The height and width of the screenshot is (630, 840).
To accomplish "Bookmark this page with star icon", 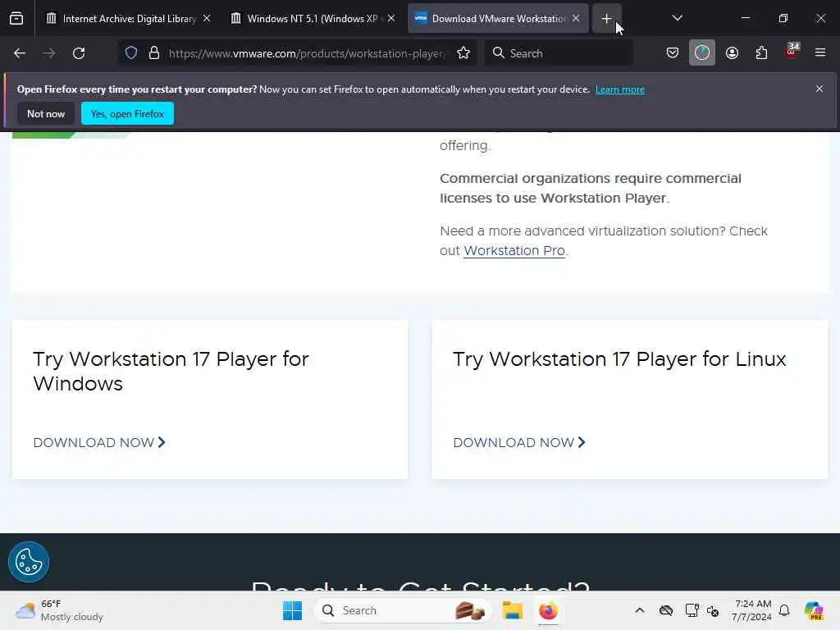I will coord(463,53).
